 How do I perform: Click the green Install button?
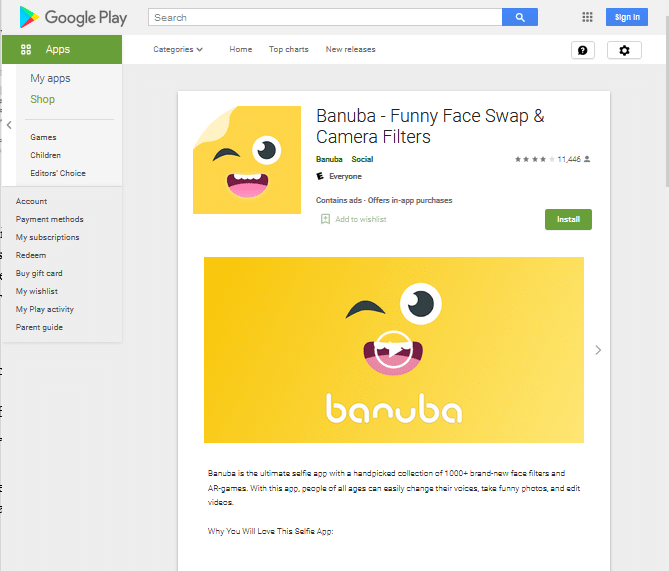pos(568,219)
